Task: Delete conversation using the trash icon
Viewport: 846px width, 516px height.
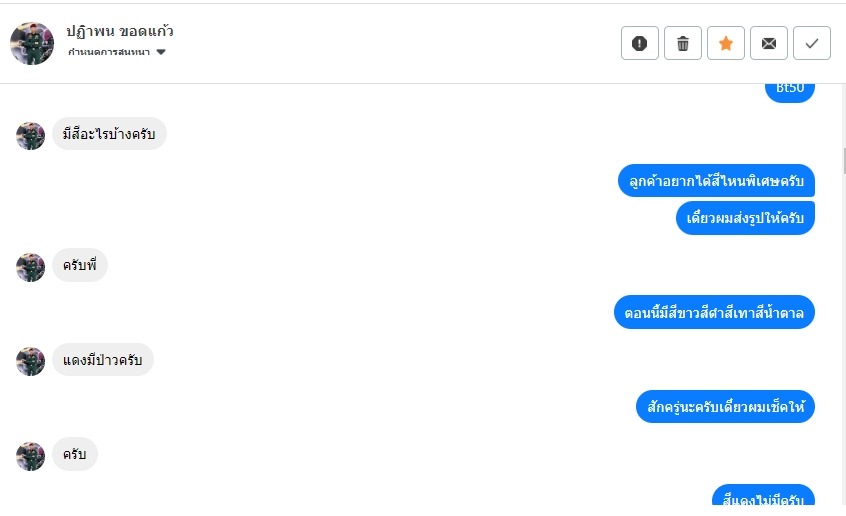Action: point(683,43)
